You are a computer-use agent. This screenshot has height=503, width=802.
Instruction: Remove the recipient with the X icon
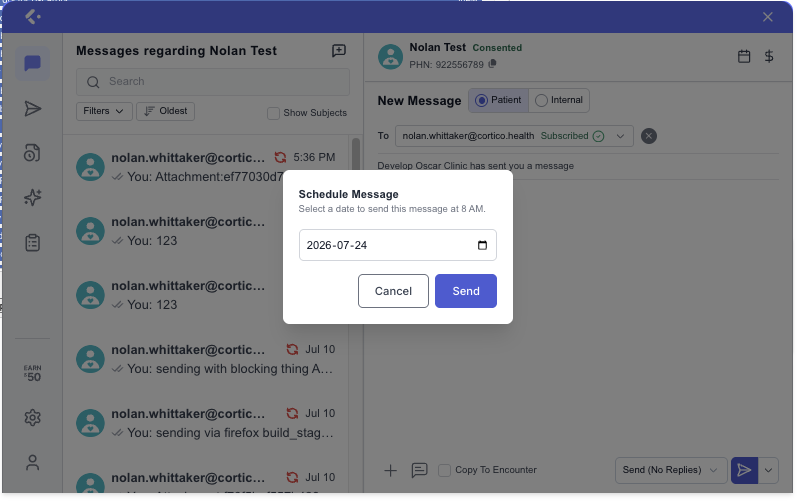649,136
